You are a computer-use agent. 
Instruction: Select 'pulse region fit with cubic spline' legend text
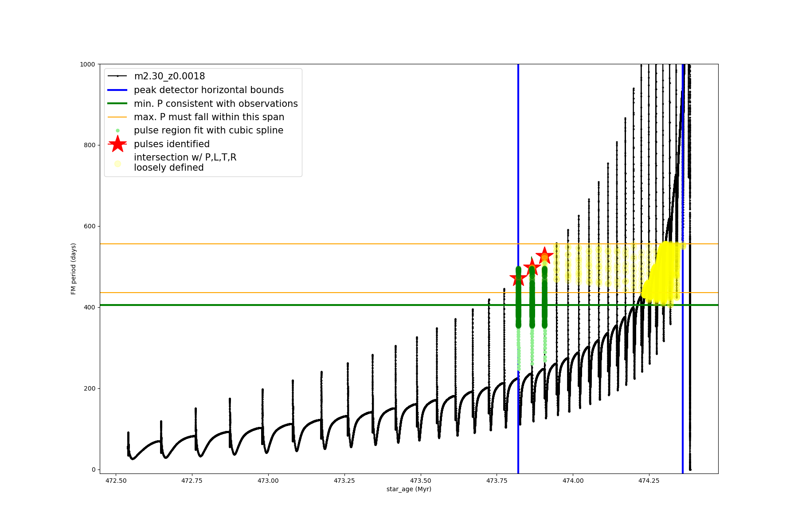pyautogui.click(x=208, y=130)
